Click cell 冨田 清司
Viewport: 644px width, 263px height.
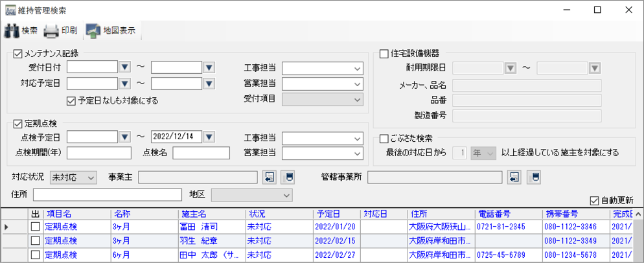click(x=211, y=227)
